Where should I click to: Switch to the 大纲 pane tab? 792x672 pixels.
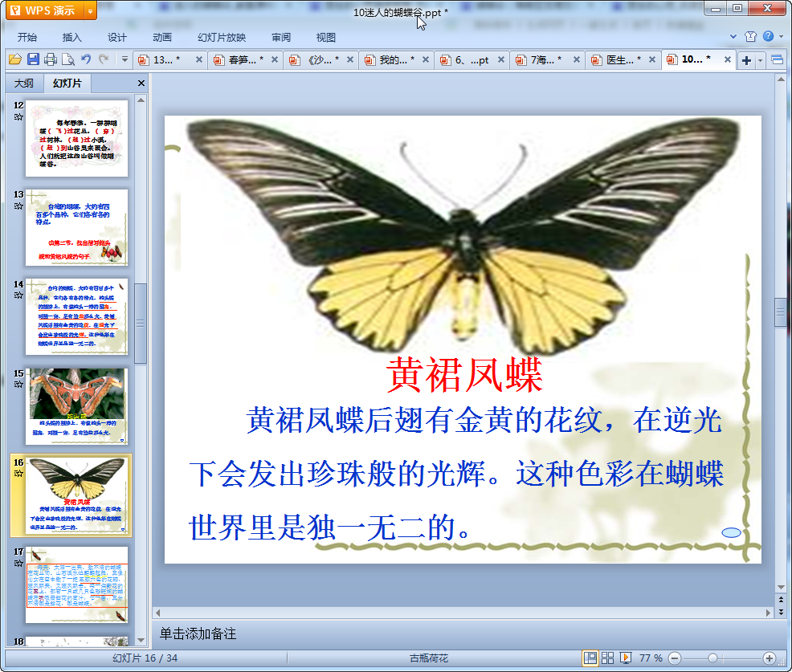(24, 83)
